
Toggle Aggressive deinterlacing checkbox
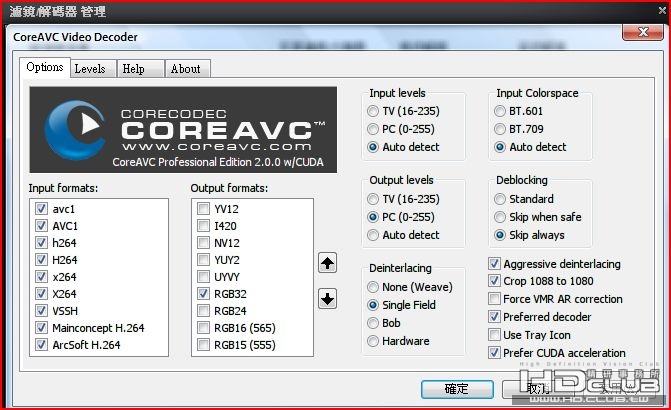494,264
